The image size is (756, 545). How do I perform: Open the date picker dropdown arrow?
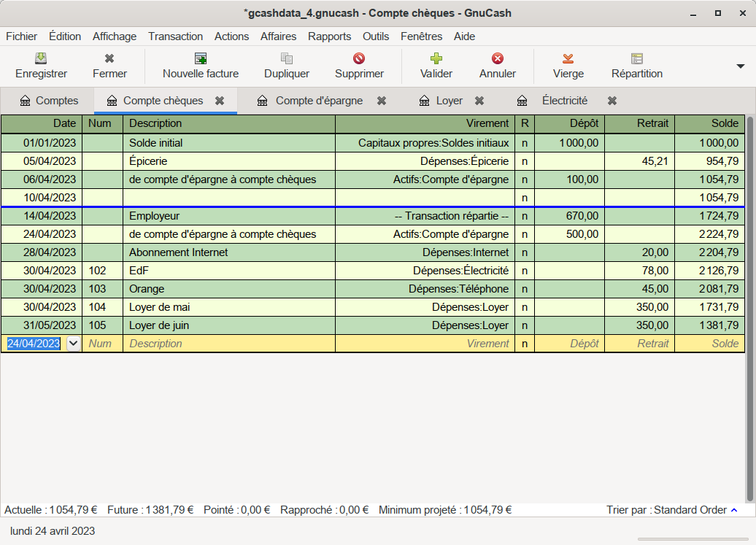[x=73, y=344]
